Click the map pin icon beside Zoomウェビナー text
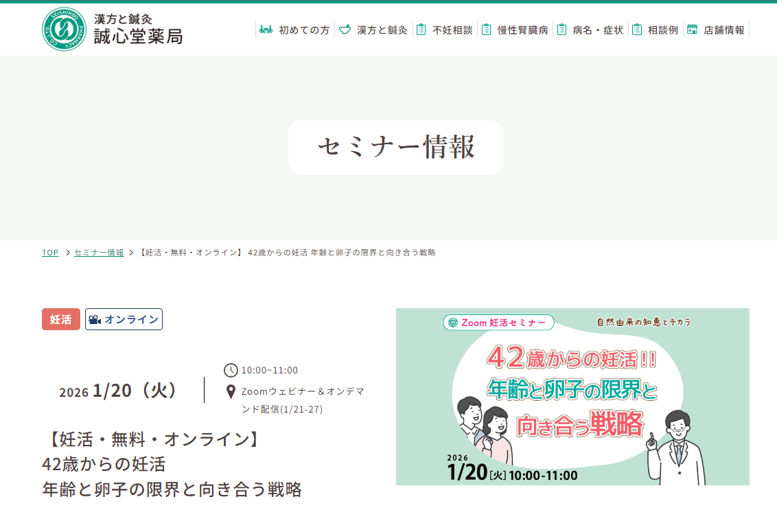Screen dimensions: 777x532 tap(229, 392)
